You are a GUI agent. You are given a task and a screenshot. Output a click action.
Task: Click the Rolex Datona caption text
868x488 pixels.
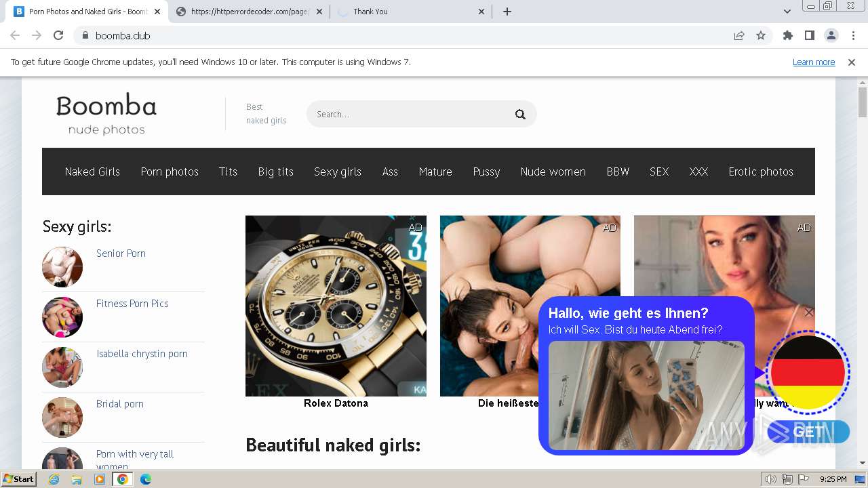[x=336, y=403]
